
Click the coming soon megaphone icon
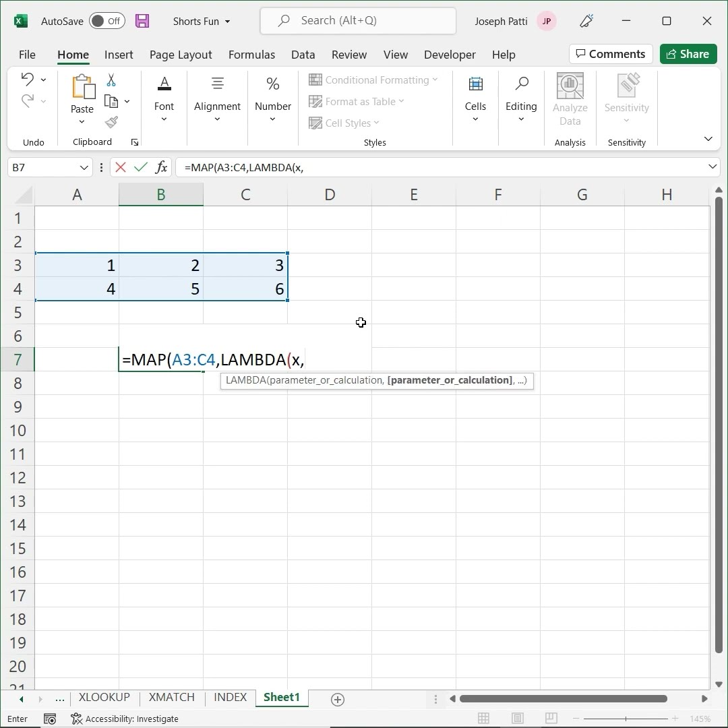(586, 21)
